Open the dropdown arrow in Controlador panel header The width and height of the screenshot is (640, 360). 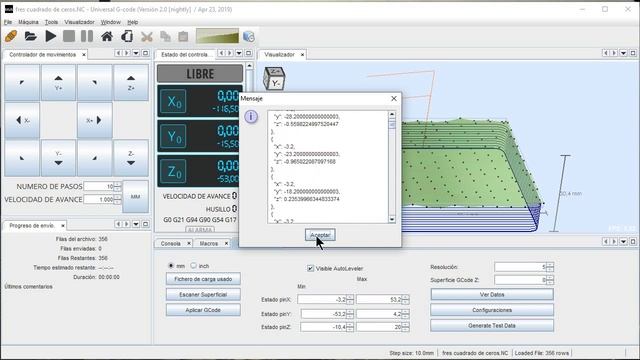pos(136,53)
